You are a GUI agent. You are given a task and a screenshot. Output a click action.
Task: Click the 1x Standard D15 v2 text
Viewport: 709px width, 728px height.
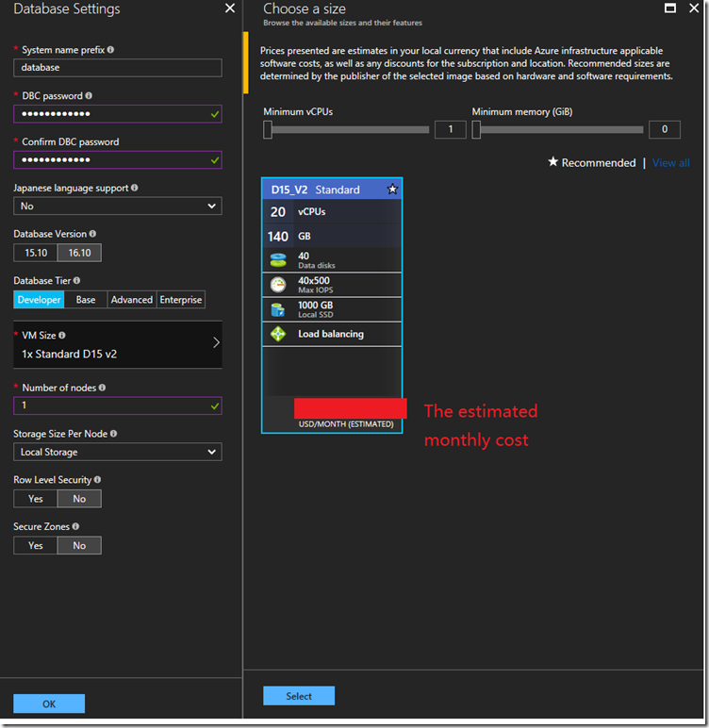[69, 354]
